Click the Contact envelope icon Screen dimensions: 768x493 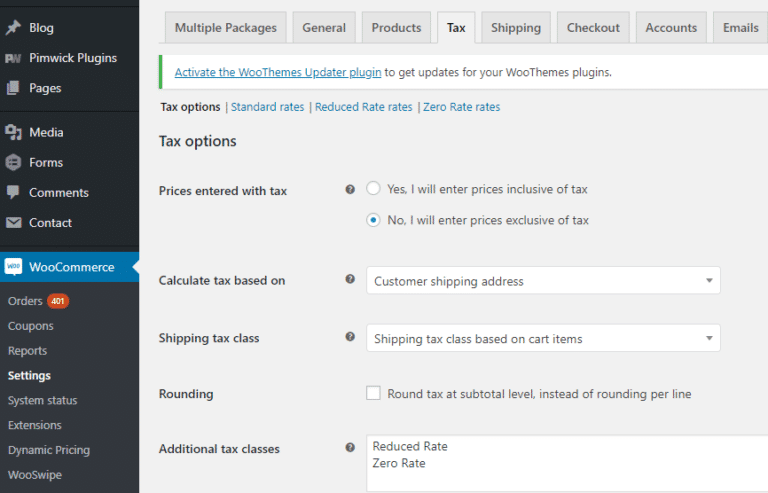tap(13, 223)
